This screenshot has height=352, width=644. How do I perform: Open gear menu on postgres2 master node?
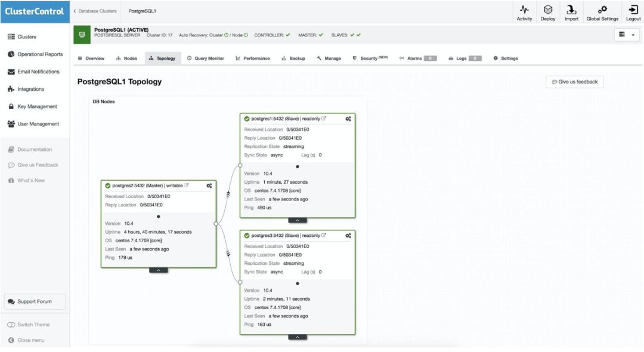coord(209,186)
